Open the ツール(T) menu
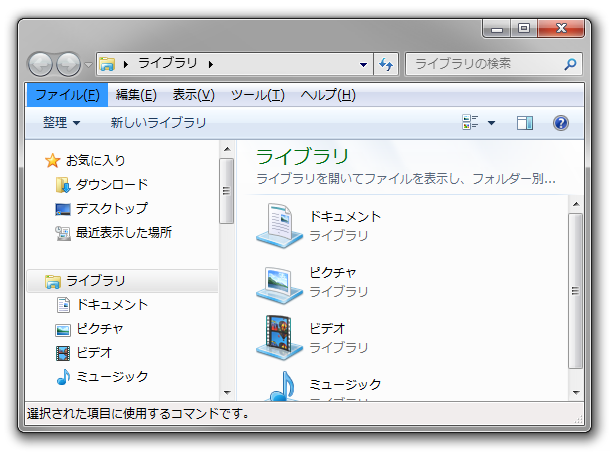611x457 pixels. (258, 95)
